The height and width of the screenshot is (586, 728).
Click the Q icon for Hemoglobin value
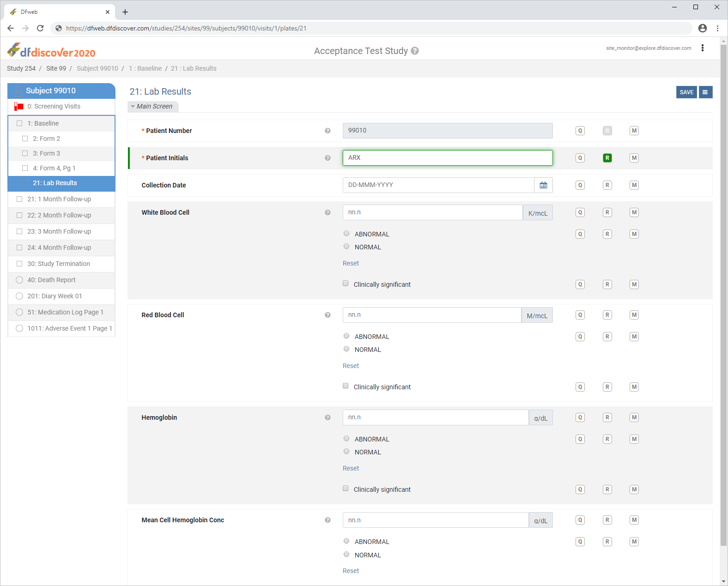coord(580,417)
